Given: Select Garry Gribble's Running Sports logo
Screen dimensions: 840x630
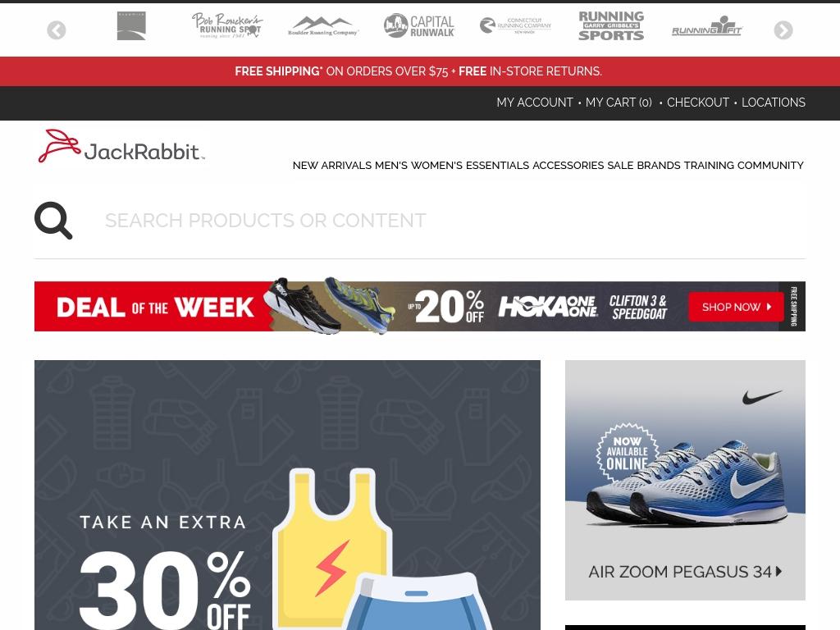Looking at the screenshot, I should [x=611, y=25].
